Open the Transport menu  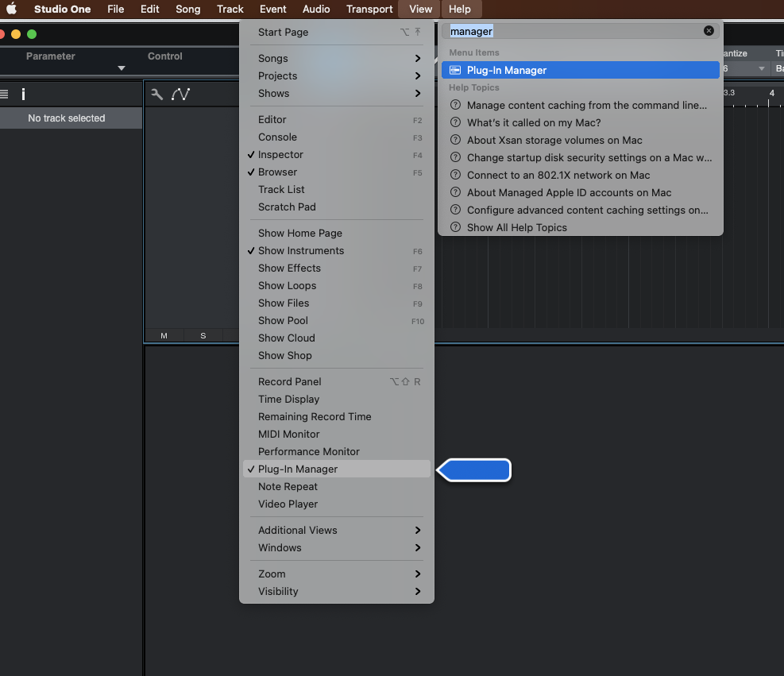(x=369, y=9)
